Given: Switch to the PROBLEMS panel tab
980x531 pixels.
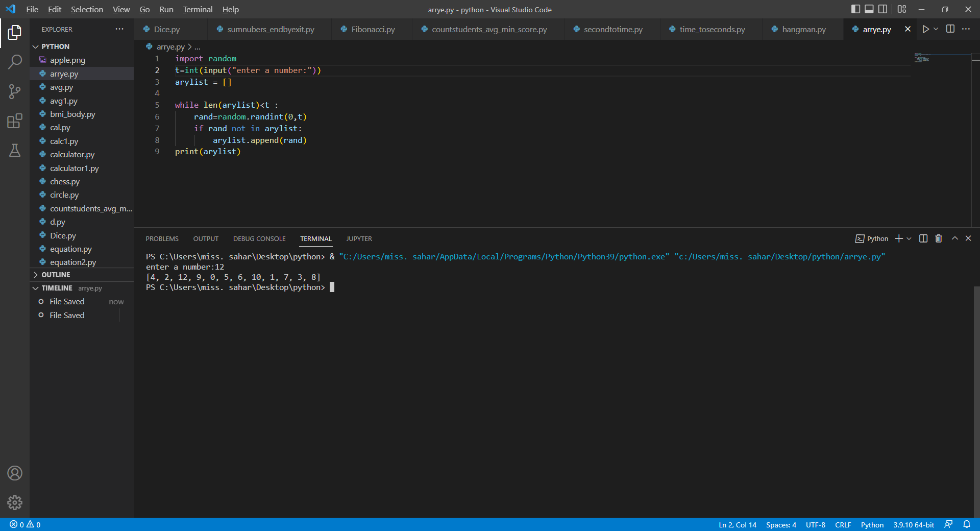Looking at the screenshot, I should coord(162,238).
